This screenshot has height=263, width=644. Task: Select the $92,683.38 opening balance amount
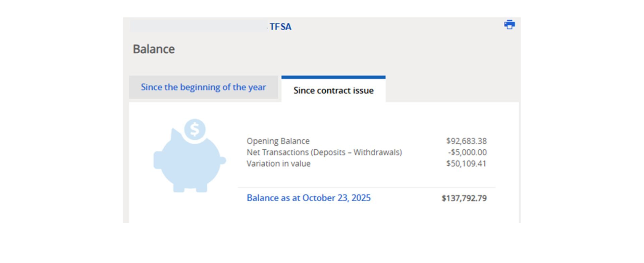(466, 141)
